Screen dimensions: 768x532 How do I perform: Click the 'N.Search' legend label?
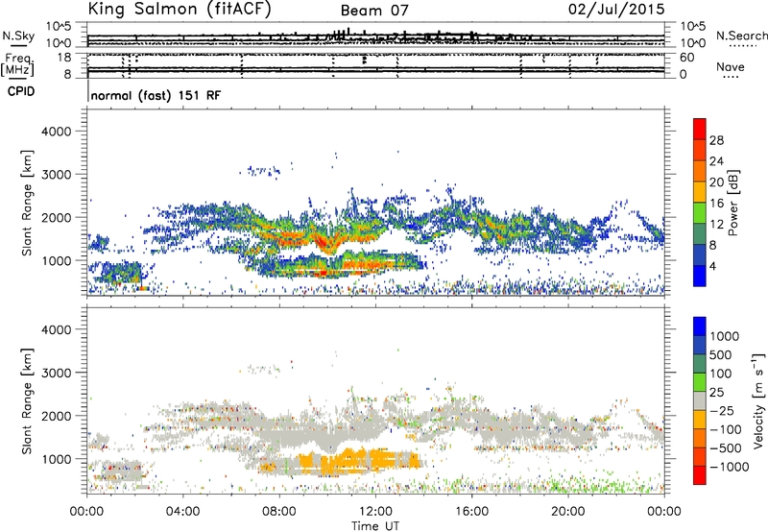[x=741, y=36]
